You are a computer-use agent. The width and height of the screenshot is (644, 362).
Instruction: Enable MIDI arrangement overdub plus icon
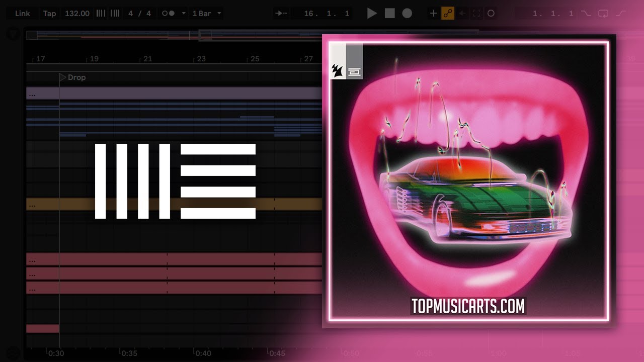[x=433, y=14]
